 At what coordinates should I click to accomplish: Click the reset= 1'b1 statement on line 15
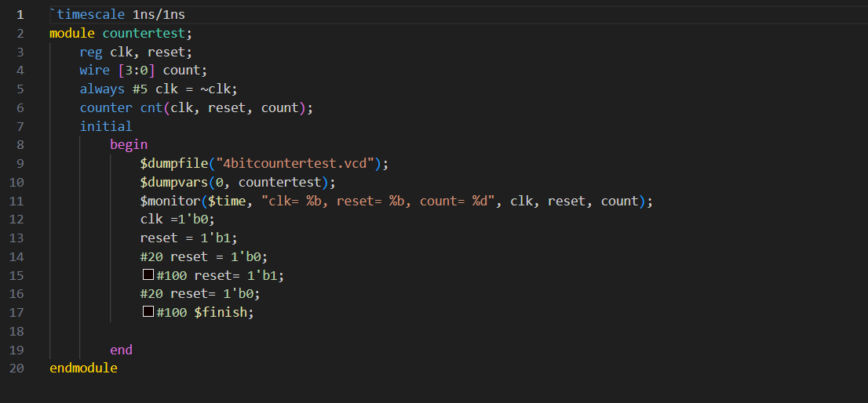click(238, 275)
